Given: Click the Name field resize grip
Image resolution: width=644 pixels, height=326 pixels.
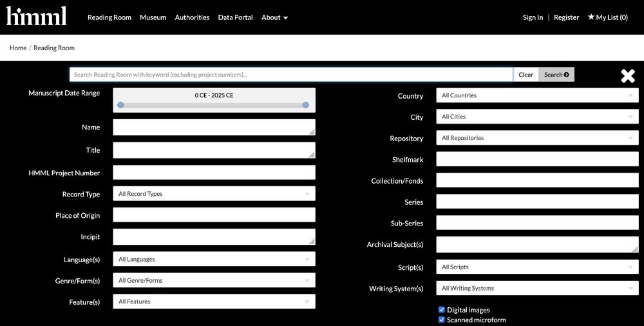Looking at the screenshot, I should click(312, 132).
